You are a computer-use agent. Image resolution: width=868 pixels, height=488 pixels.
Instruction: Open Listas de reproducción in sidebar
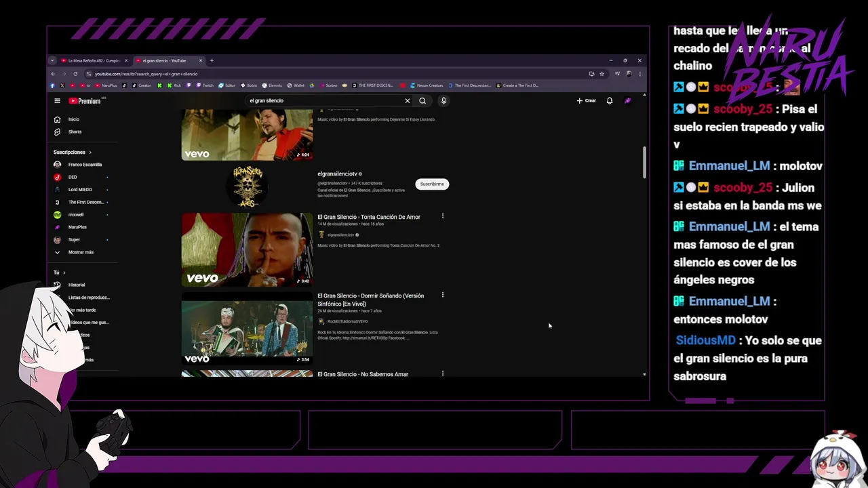click(89, 298)
